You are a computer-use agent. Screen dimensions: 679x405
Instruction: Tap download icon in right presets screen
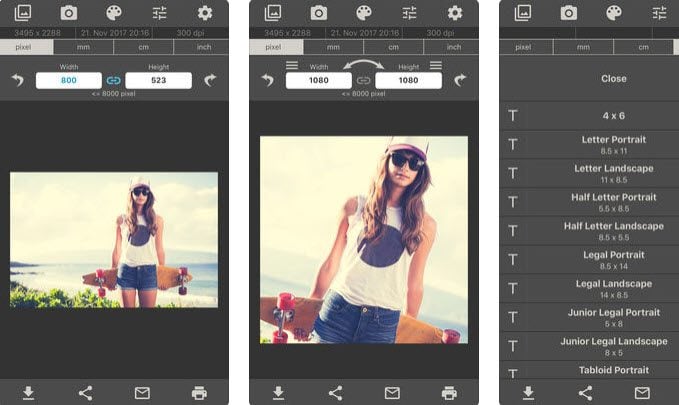[x=528, y=393]
